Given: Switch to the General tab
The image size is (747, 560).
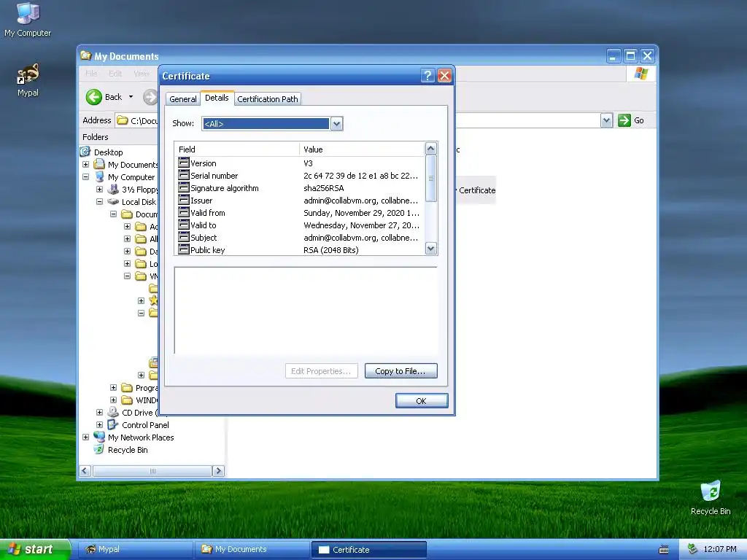Looking at the screenshot, I should point(183,99).
